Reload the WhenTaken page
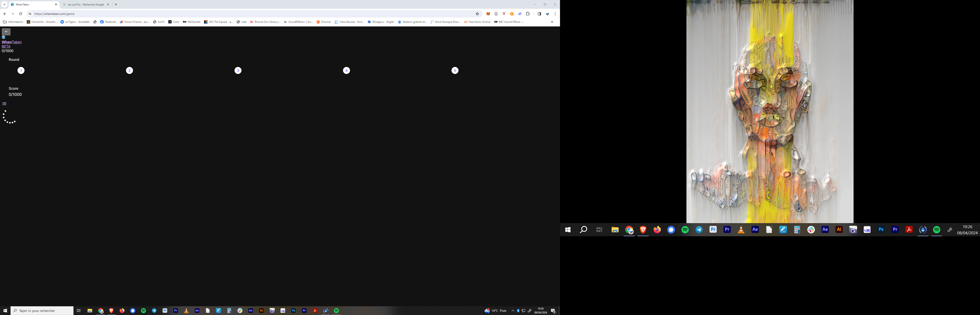Image resolution: width=980 pixels, height=315 pixels. [x=21, y=14]
